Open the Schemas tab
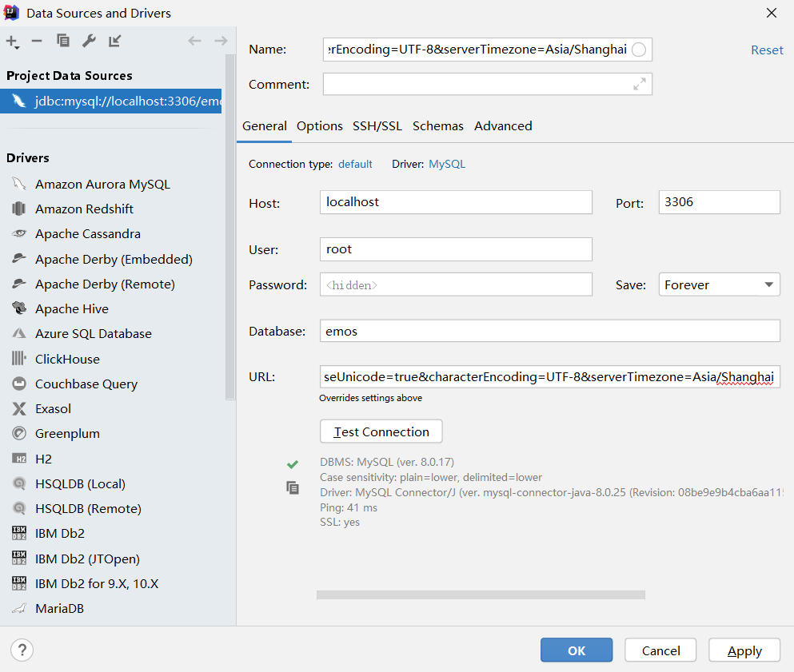This screenshot has height=672, width=794. coord(438,126)
